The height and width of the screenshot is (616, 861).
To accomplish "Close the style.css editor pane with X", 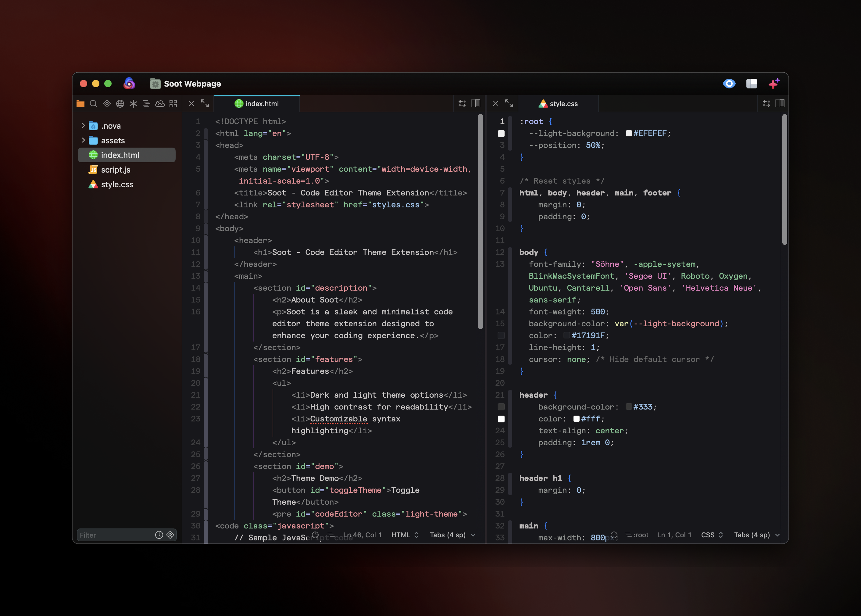I will pyautogui.click(x=495, y=103).
